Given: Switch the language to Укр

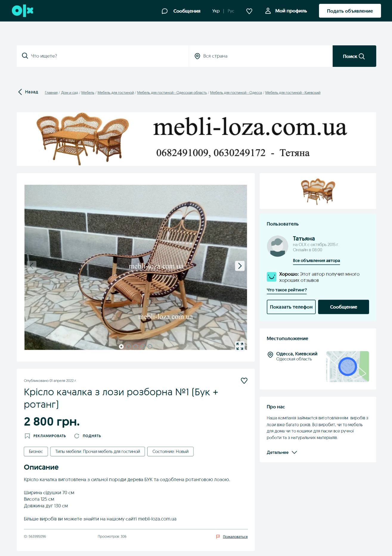Looking at the screenshot, I should 216,11.
